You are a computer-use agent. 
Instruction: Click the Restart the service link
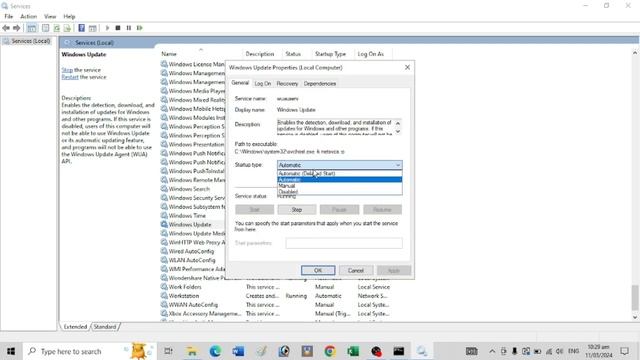(70, 77)
